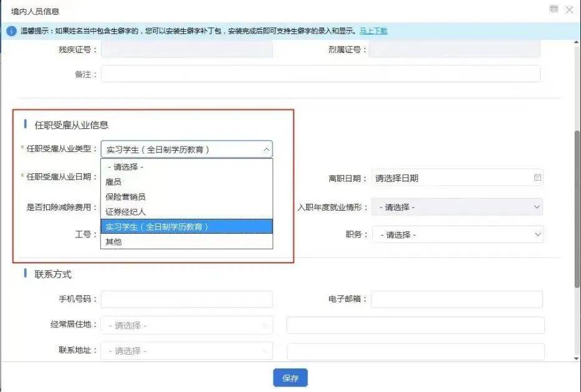Open the 入职年度就业情形 dropdown

tap(456, 207)
